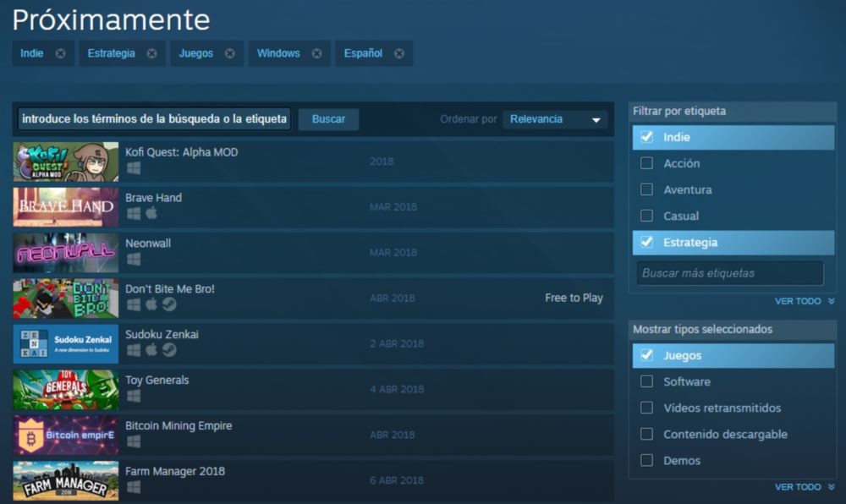The height and width of the screenshot is (504, 846).
Task: Check the Demos content type checkbox
Action: [x=645, y=460]
